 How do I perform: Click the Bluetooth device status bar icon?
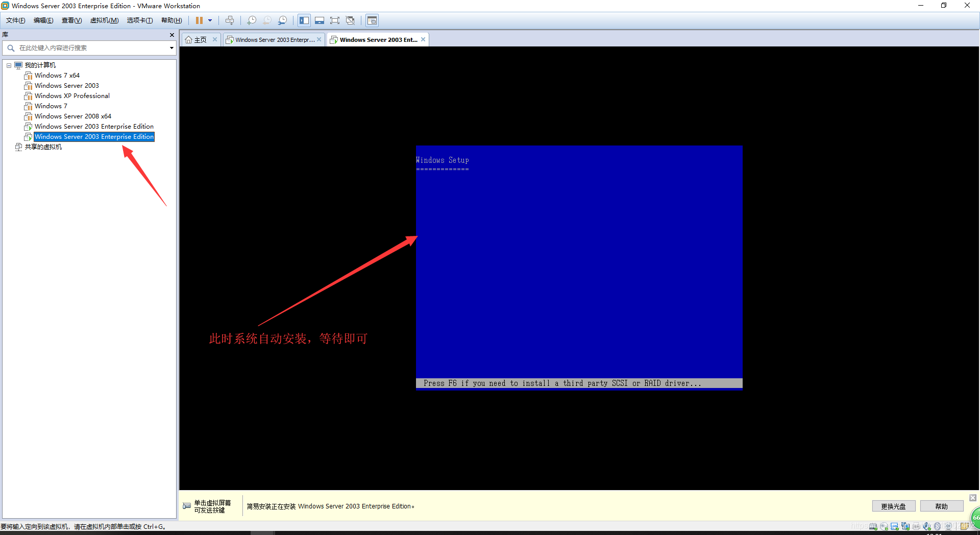[937, 526]
